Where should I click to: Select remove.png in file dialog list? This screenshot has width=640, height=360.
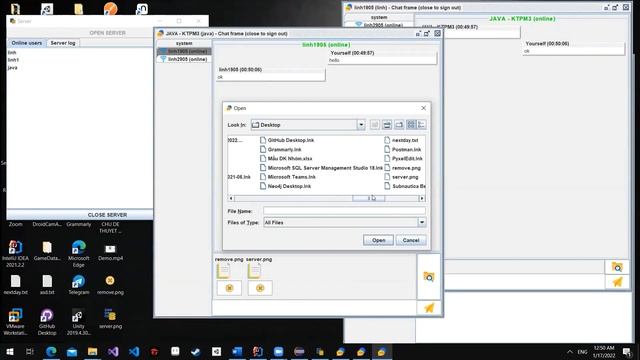point(402,168)
